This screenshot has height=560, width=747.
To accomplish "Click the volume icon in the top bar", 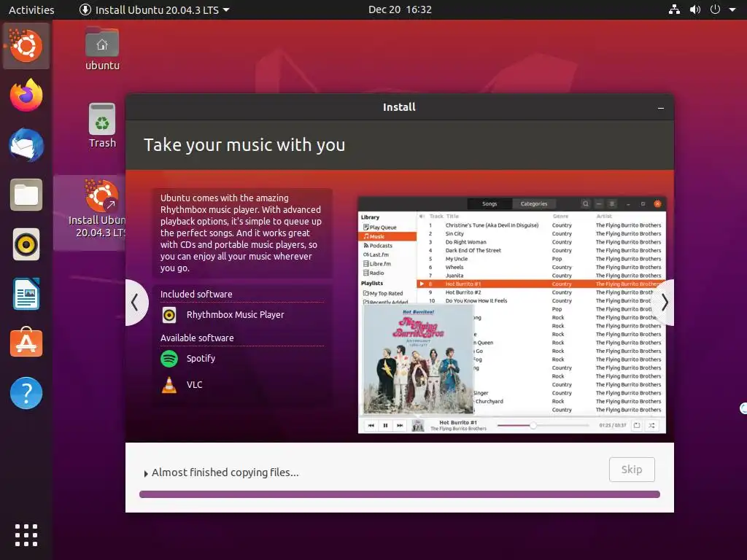I will (695, 9).
